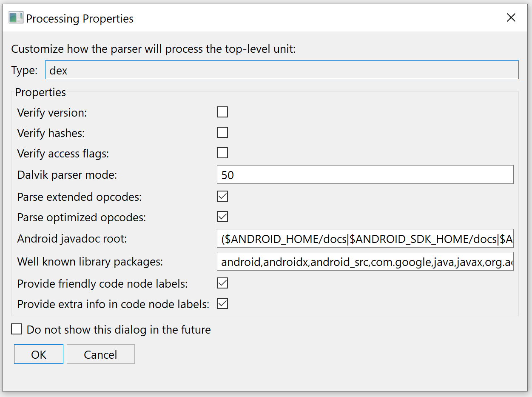Disable Parse extended opcodes
532x397 pixels.
click(222, 197)
